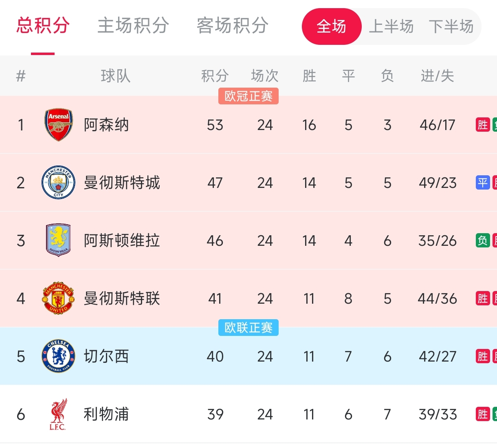Select the 全场 full-match toggle
Screen dimensions: 497x448
(x=332, y=26)
